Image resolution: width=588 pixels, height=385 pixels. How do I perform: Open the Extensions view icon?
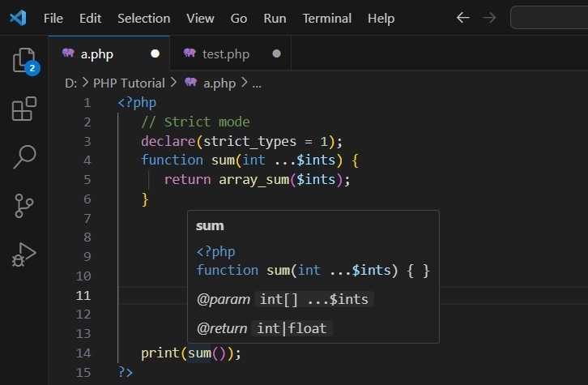24,109
